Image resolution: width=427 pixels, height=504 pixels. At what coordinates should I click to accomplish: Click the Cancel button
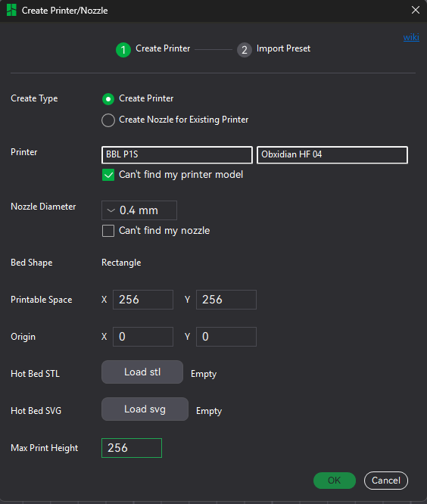pos(386,481)
